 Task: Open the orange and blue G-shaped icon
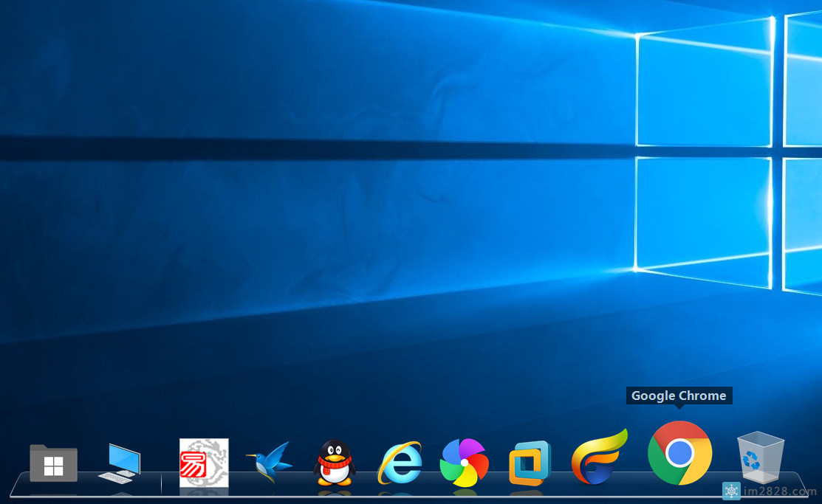tap(598, 459)
